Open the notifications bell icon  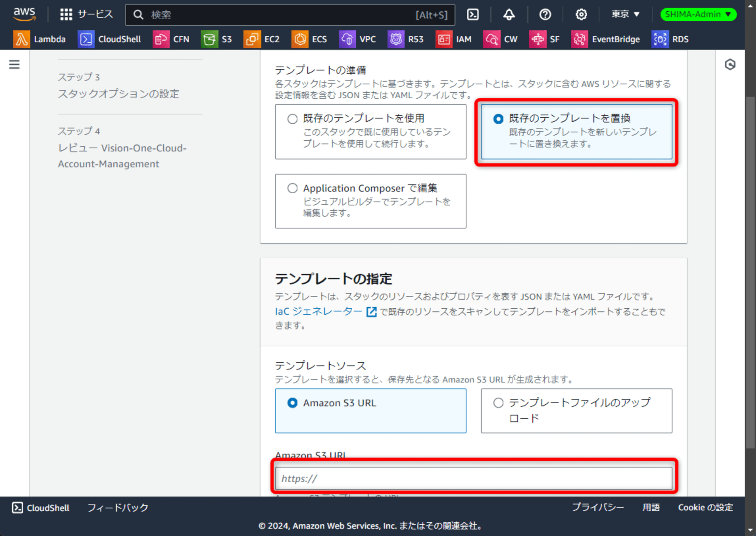click(509, 14)
